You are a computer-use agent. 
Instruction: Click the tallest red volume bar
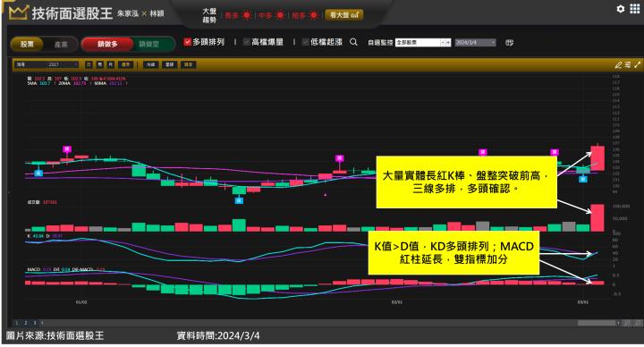(x=597, y=217)
